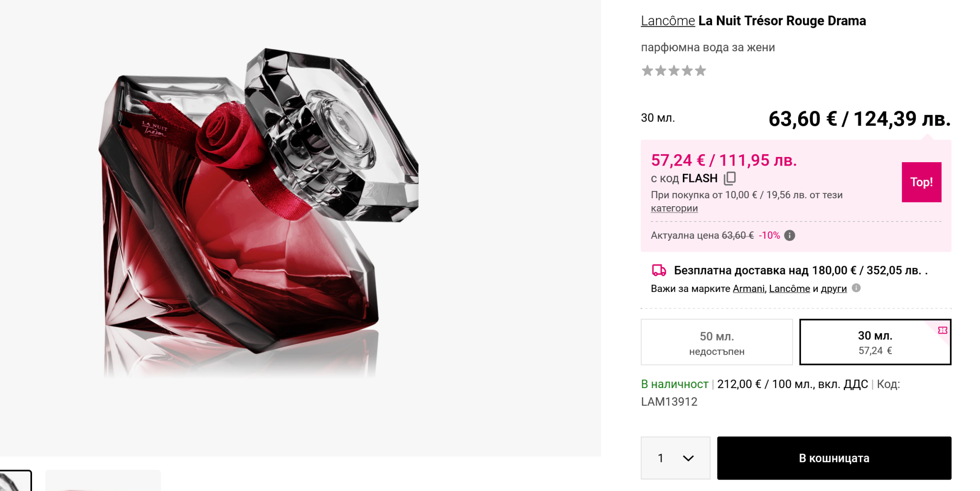Click the Armani brand link
Screen dimensions: 980x491
[x=748, y=289]
